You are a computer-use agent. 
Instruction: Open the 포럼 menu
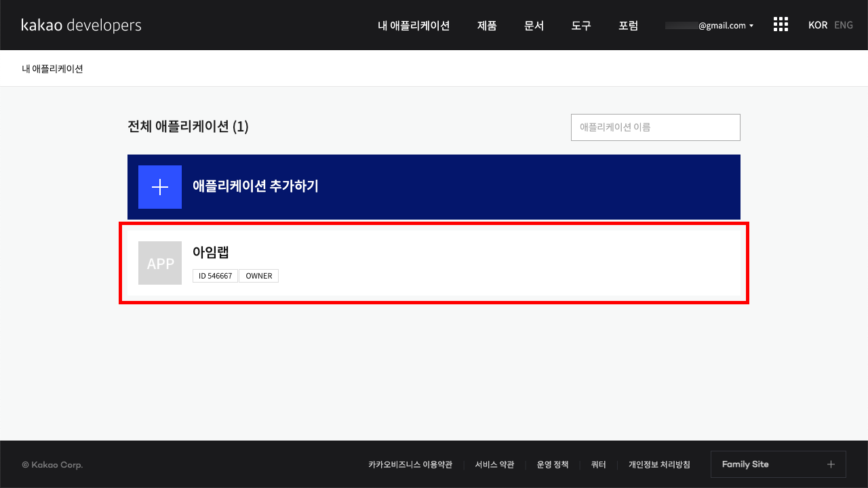pyautogui.click(x=629, y=26)
